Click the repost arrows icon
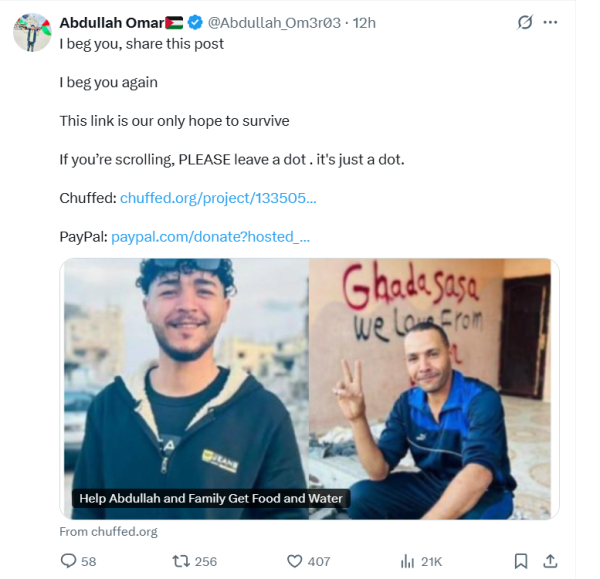 [x=181, y=561]
